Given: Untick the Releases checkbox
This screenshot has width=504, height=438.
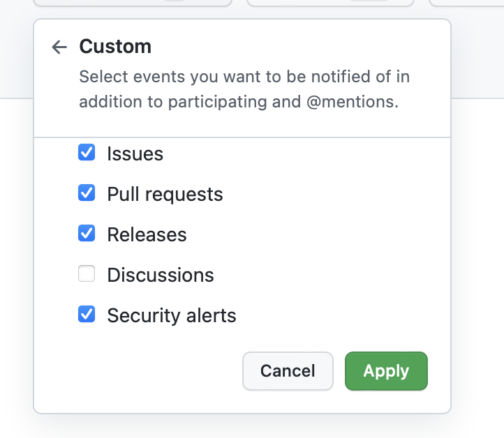Looking at the screenshot, I should coord(87,234).
